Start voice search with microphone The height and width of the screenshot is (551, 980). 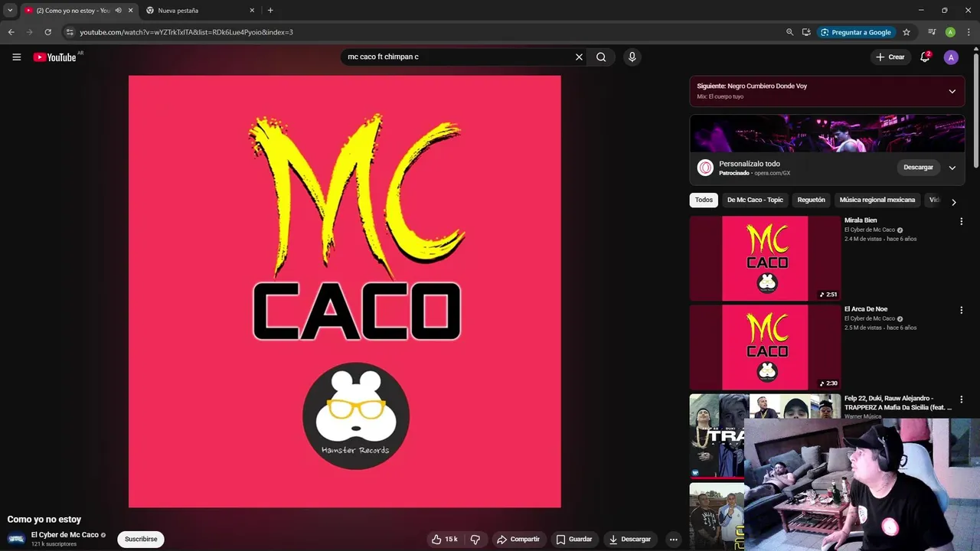click(x=632, y=57)
